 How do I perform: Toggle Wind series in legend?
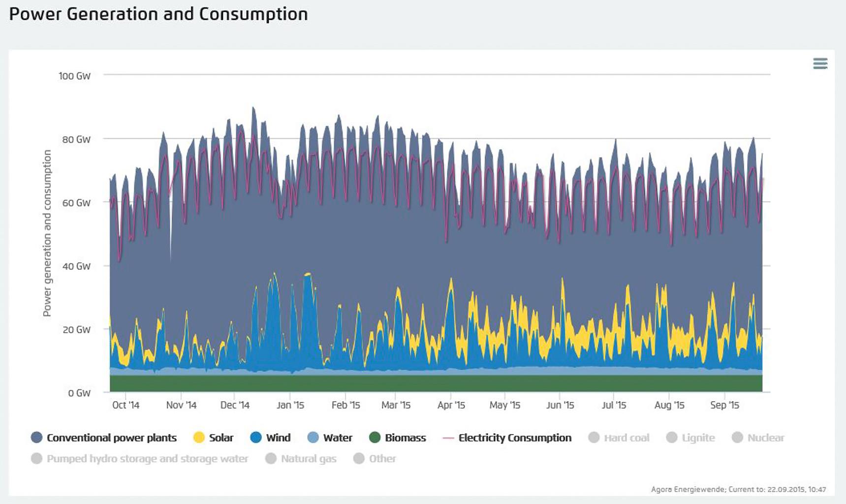point(278,438)
